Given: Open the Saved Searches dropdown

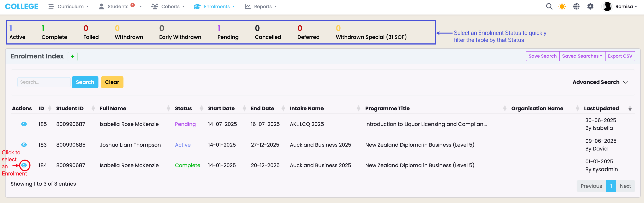Looking at the screenshot, I should click(582, 56).
